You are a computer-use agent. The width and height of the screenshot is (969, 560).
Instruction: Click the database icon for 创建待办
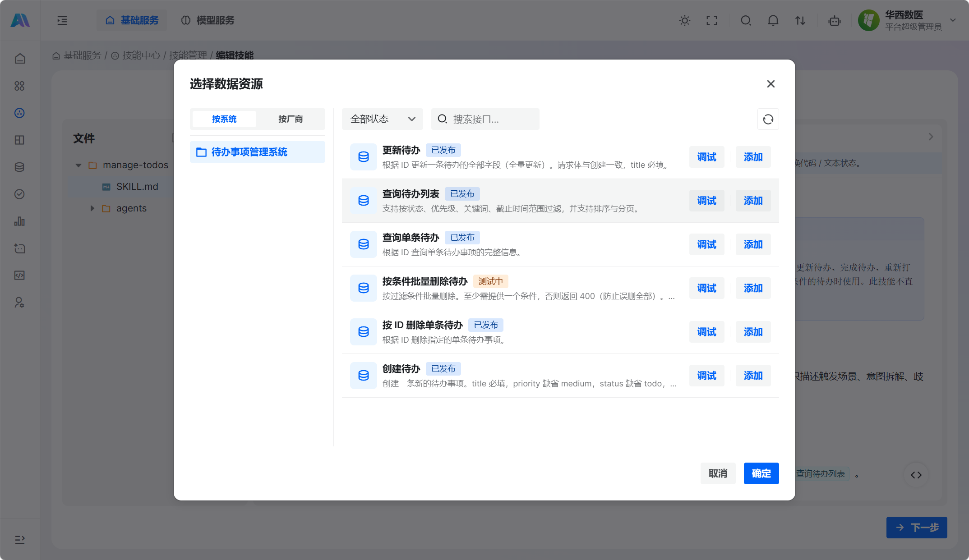coord(364,376)
